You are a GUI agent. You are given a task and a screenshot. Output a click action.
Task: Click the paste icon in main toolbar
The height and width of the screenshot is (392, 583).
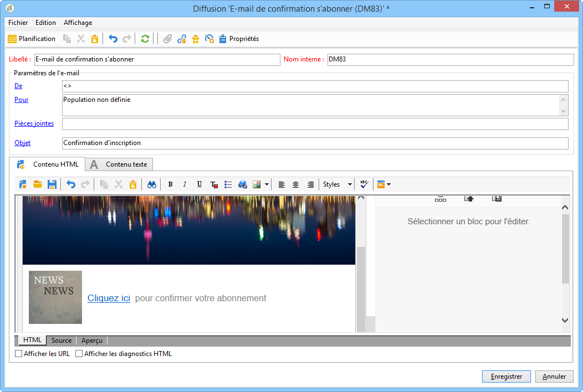click(95, 39)
